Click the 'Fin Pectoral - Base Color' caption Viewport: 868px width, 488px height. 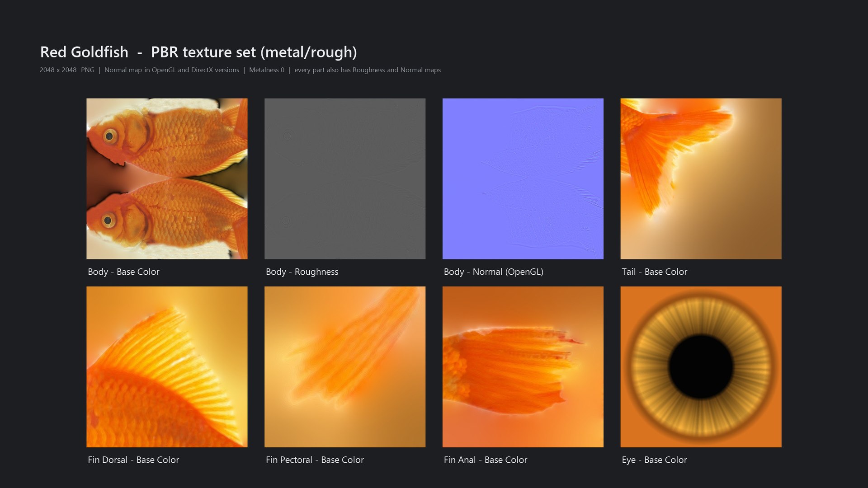point(315,460)
